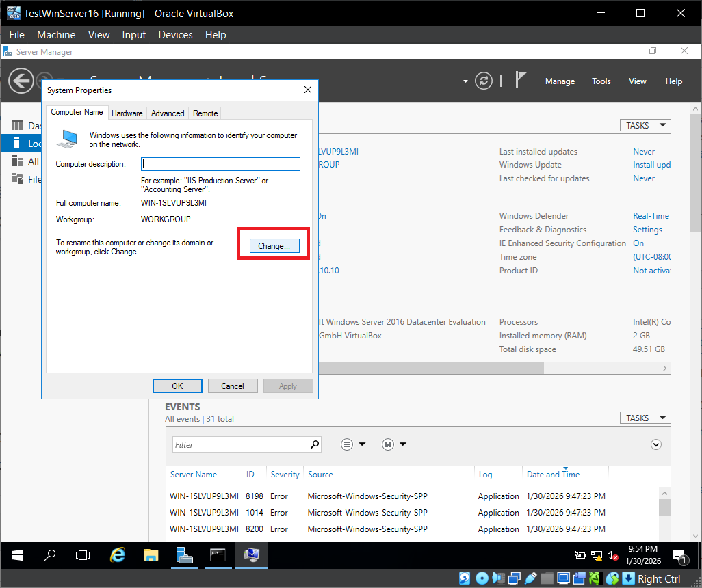Click the events filter search icon
This screenshot has height=588, width=702.
(x=315, y=444)
